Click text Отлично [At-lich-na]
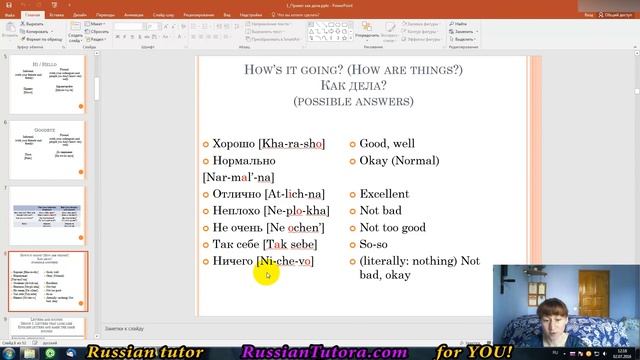The image size is (640, 360). point(269,194)
